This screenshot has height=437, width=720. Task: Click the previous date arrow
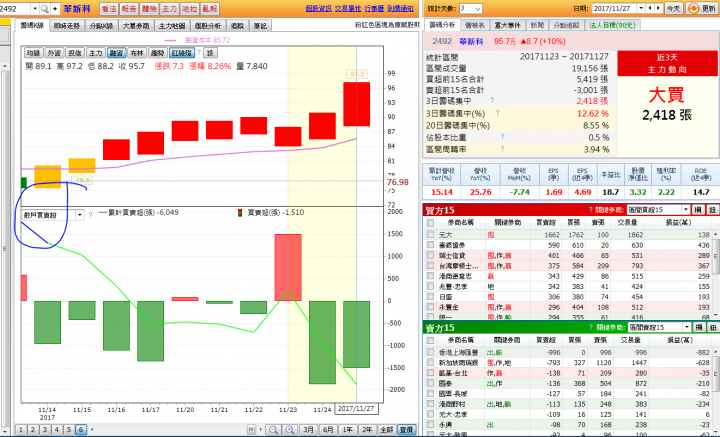tap(650, 8)
